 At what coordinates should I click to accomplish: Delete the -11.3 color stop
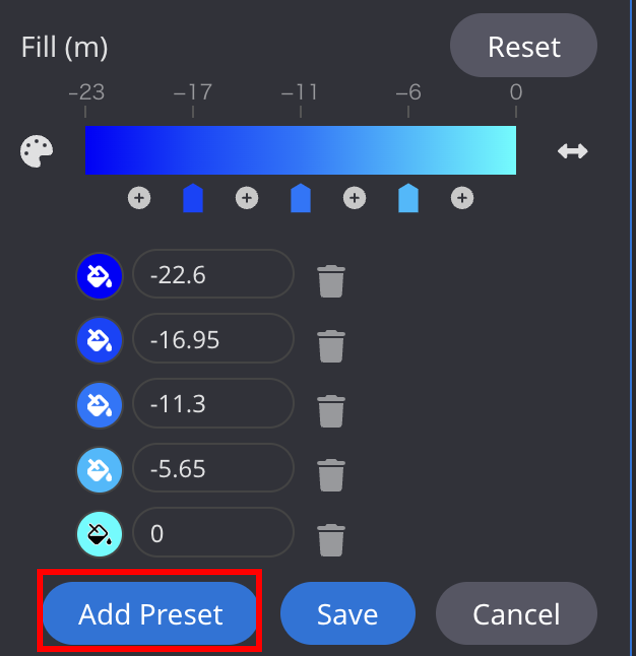[x=331, y=411]
